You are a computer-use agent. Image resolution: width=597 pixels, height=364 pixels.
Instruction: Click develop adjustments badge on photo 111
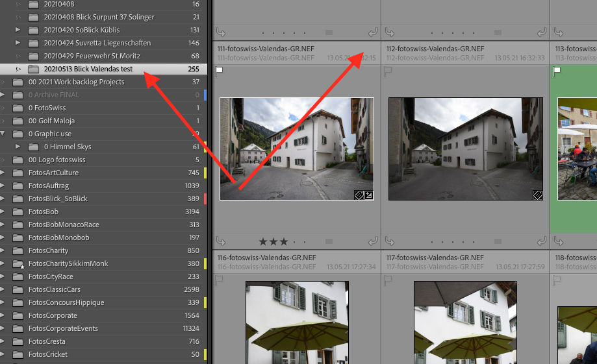tap(368, 195)
